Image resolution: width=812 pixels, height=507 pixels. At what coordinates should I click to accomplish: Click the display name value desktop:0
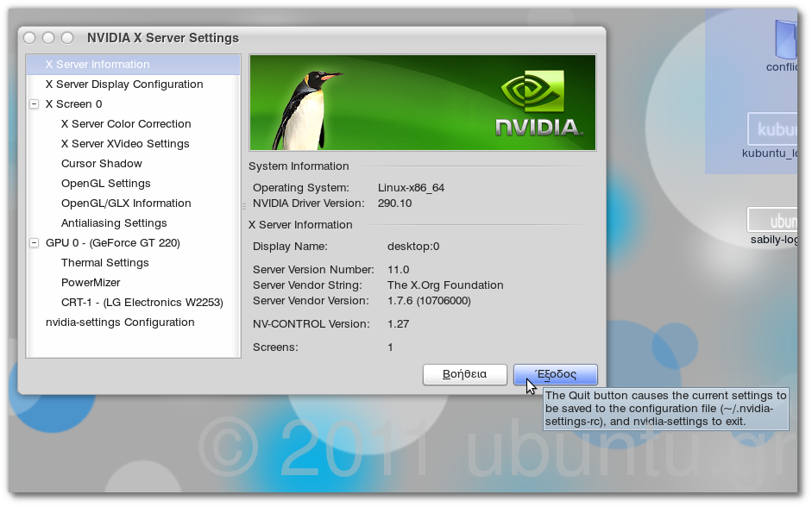click(x=413, y=247)
